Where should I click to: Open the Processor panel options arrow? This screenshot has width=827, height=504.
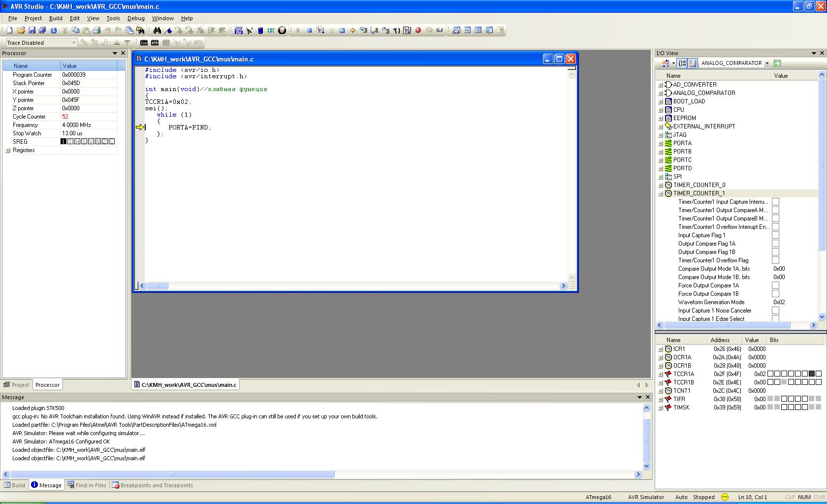pyautogui.click(x=115, y=53)
